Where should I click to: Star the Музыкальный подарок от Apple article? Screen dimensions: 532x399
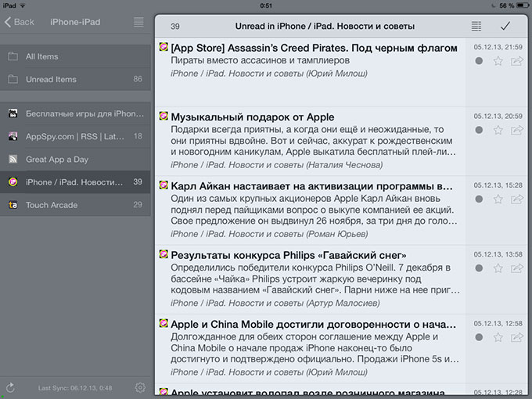coord(498,130)
